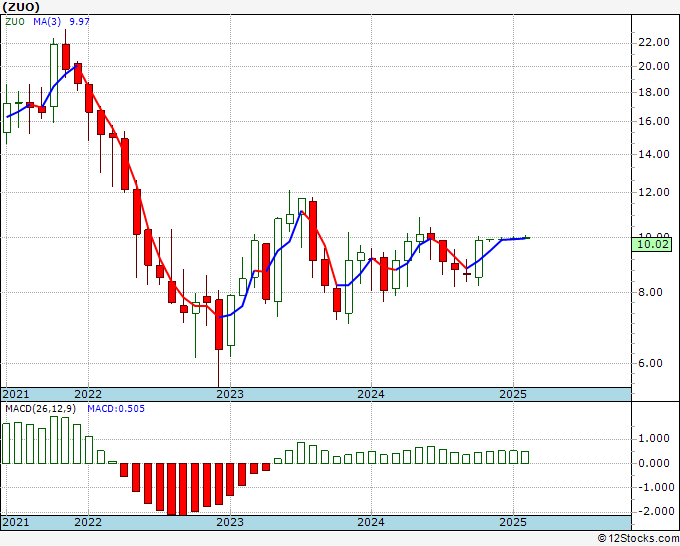Screen dimensions: 680x546
Task: Click the 1.000 MACD axis label
Action: 654,438
